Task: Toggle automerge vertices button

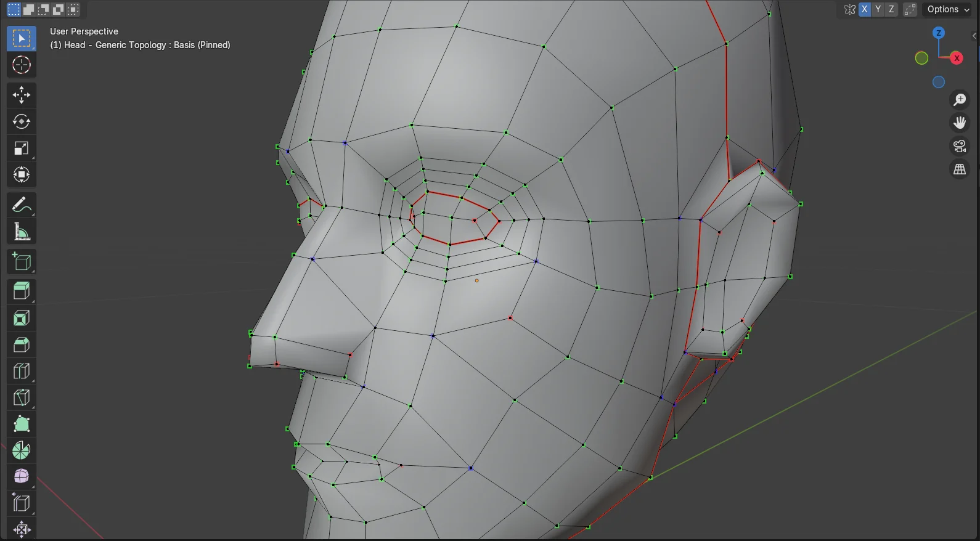Action: [x=910, y=9]
